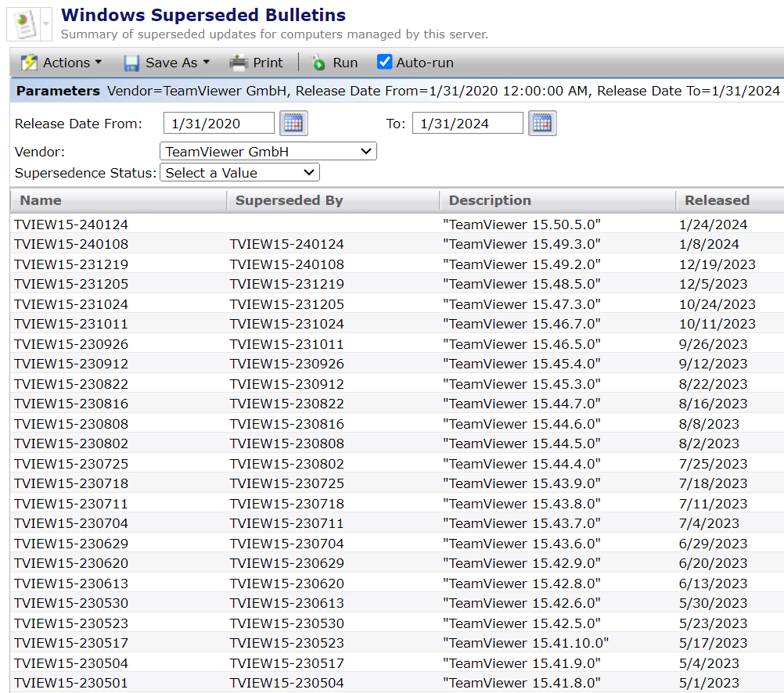Expand the Save As dropdown arrow
Screen dimensions: 784x693
(207, 62)
